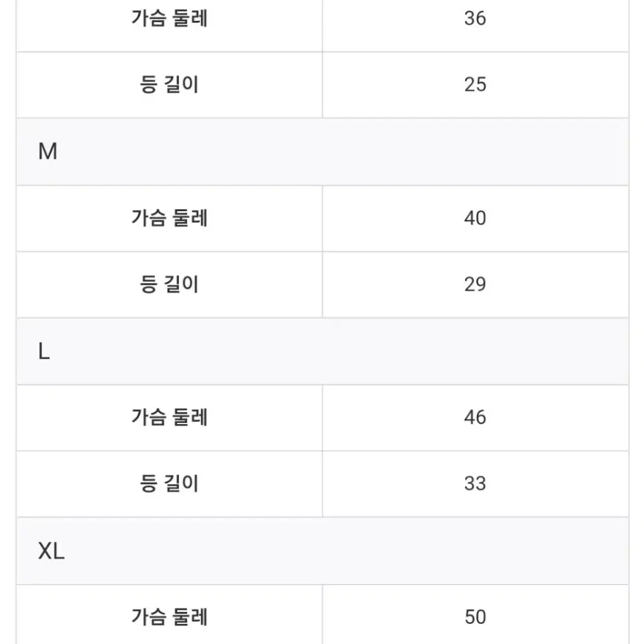Click the XL text label
This screenshot has height=644, width=644.
coord(51,551)
